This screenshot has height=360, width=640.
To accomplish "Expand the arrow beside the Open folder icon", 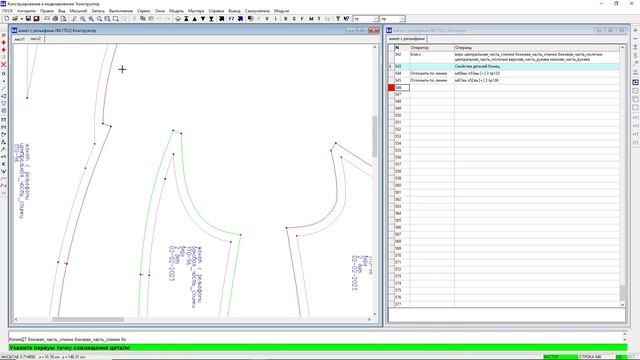I will [21, 19].
